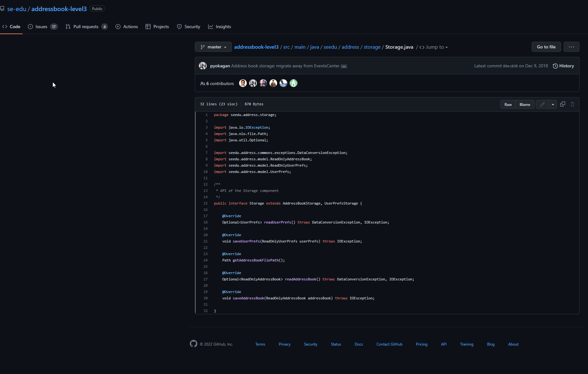Screen dimensions: 588x374
Task: Open the Training footer link
Action: click(467, 344)
